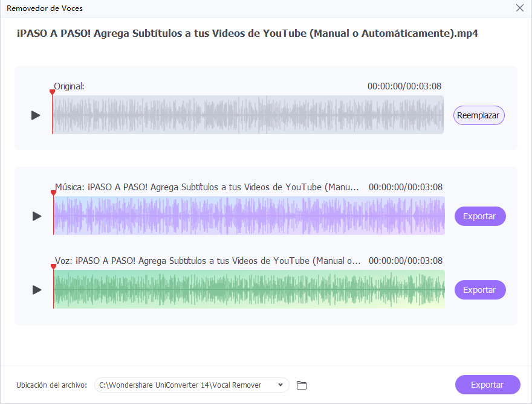Open the output folder icon
This screenshot has height=404, width=532.
coord(302,385)
